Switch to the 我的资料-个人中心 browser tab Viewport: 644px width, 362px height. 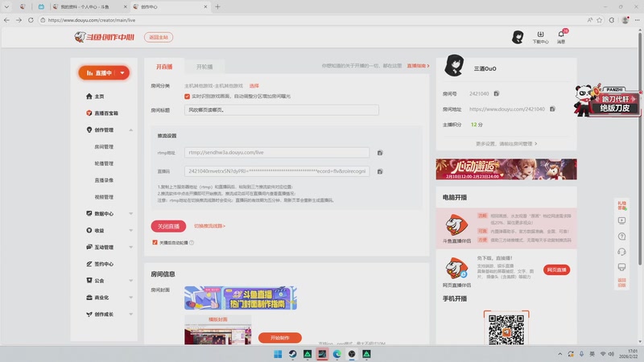(x=89, y=6)
